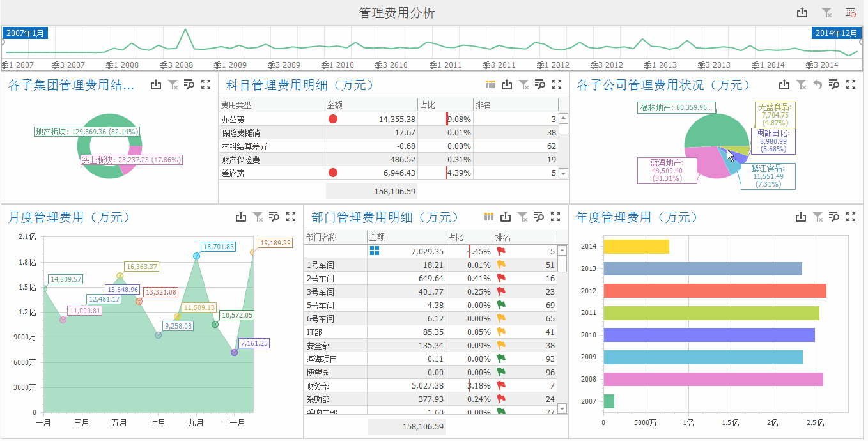Image resolution: width=868 pixels, height=441 pixels.
Task: Inspect data of the 各子公司管理费用状况 panel
Action: tap(833, 84)
